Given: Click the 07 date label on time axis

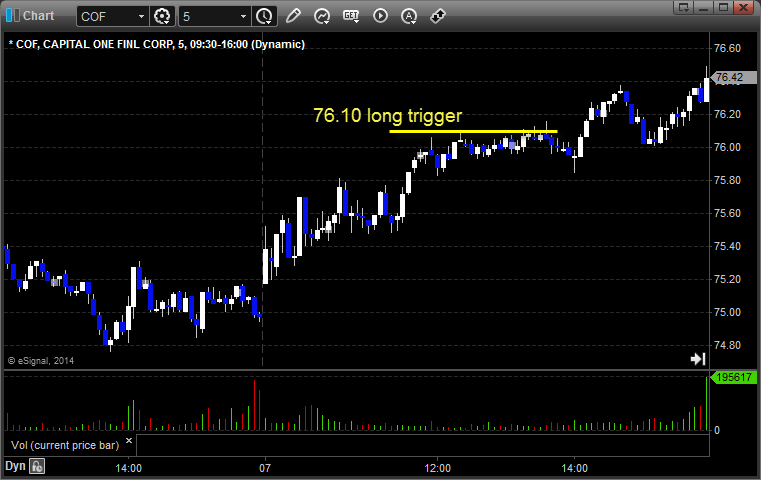Looking at the screenshot, I should (265, 468).
